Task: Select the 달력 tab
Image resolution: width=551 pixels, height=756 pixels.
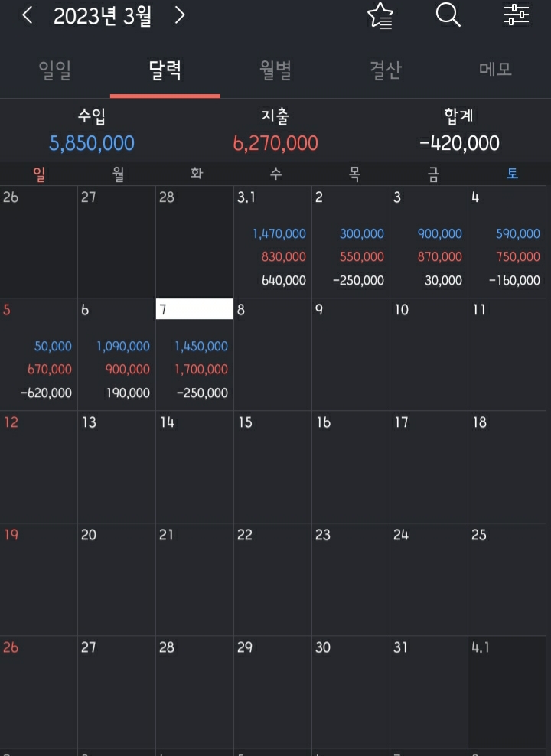Action: (x=165, y=70)
